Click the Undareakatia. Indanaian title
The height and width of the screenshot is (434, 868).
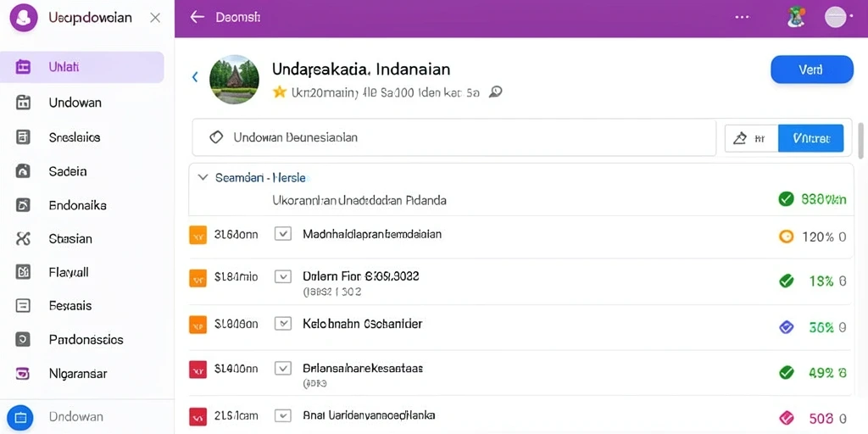tap(361, 70)
